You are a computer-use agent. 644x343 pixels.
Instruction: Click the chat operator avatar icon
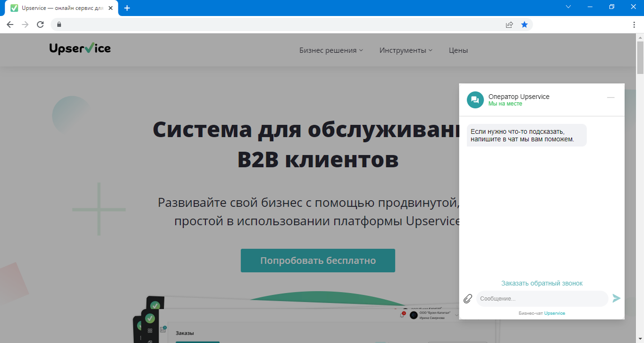point(475,99)
